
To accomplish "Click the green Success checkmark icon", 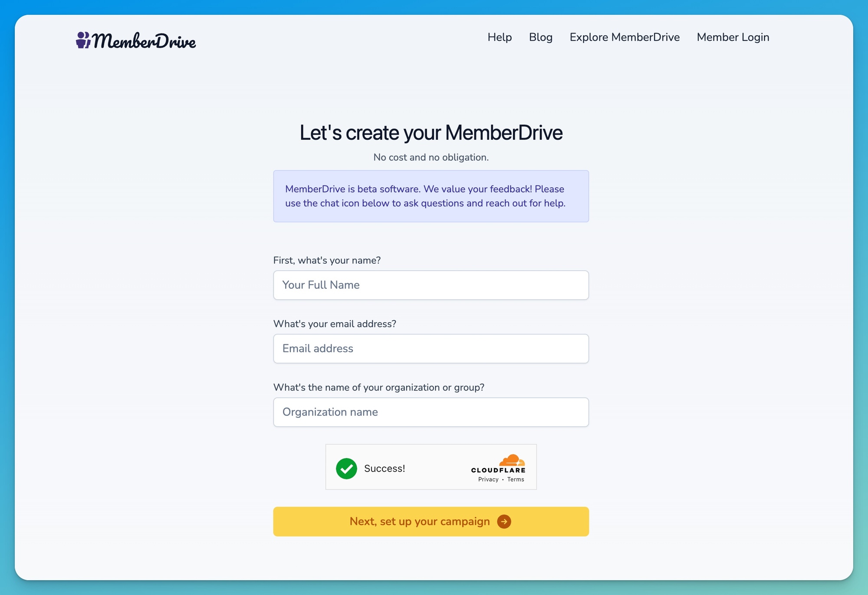I will (346, 468).
